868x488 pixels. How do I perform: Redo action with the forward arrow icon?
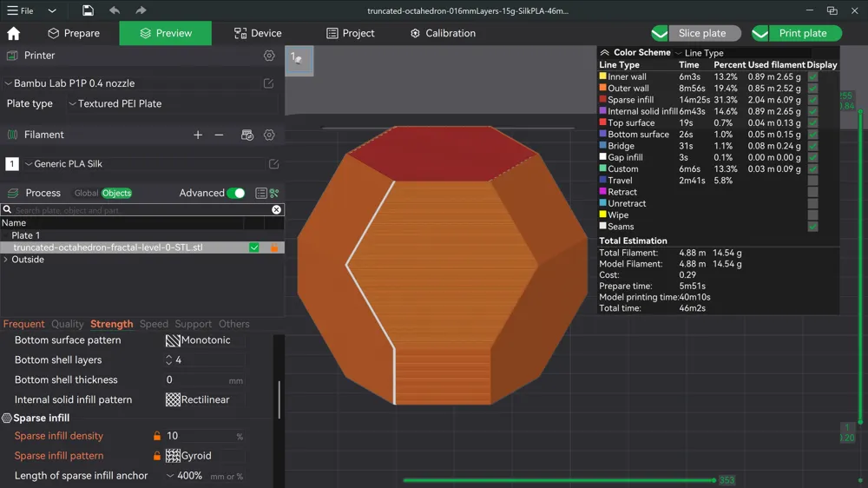(x=141, y=10)
